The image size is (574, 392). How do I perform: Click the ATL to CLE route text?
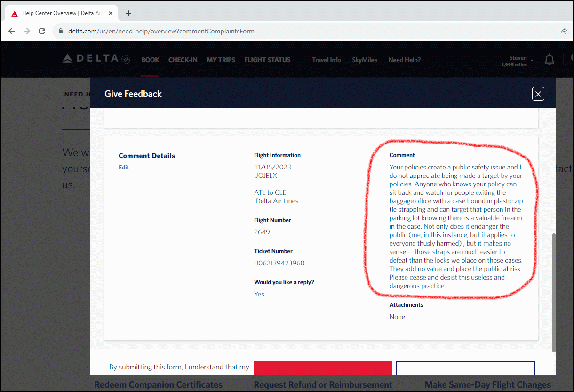point(270,192)
